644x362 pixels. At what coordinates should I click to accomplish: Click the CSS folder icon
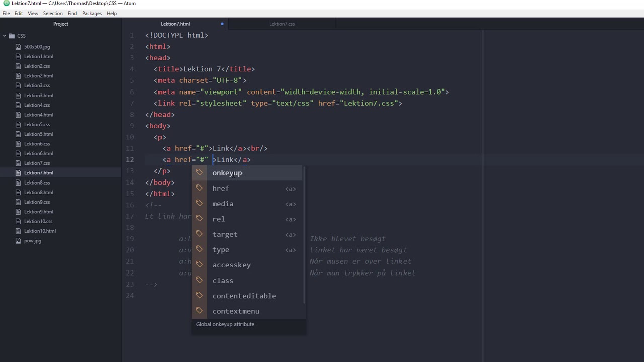pos(12,36)
